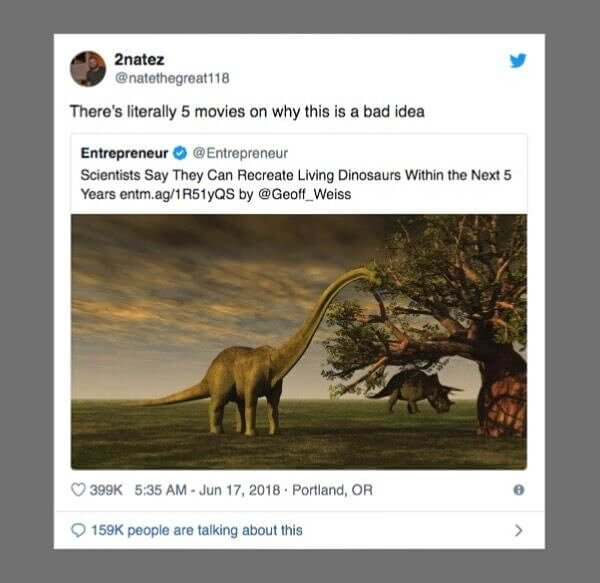View the dinosaur image thumbnail

point(299,342)
